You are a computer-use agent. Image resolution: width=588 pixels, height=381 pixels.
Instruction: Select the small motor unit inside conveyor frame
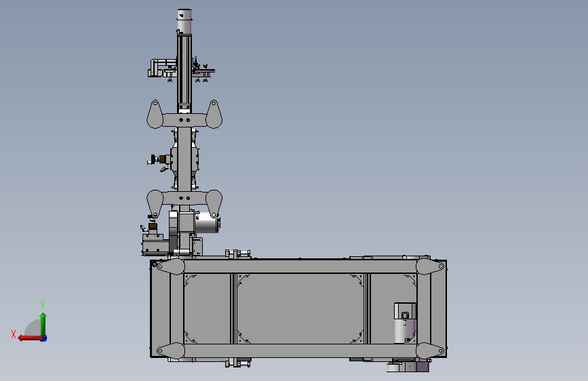pos(405,323)
